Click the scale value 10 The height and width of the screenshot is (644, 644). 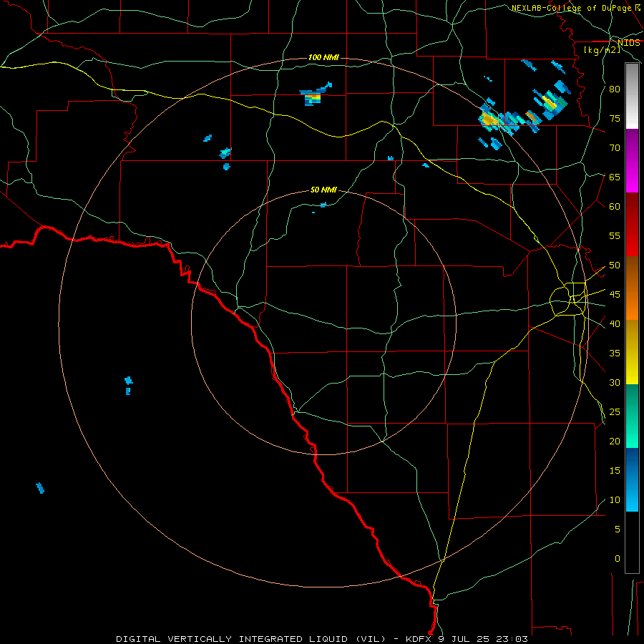615,500
